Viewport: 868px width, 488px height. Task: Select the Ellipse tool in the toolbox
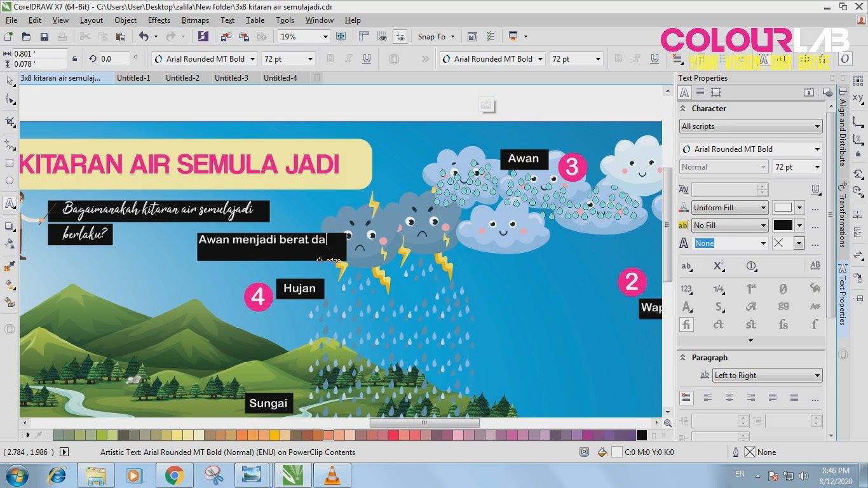(10, 181)
